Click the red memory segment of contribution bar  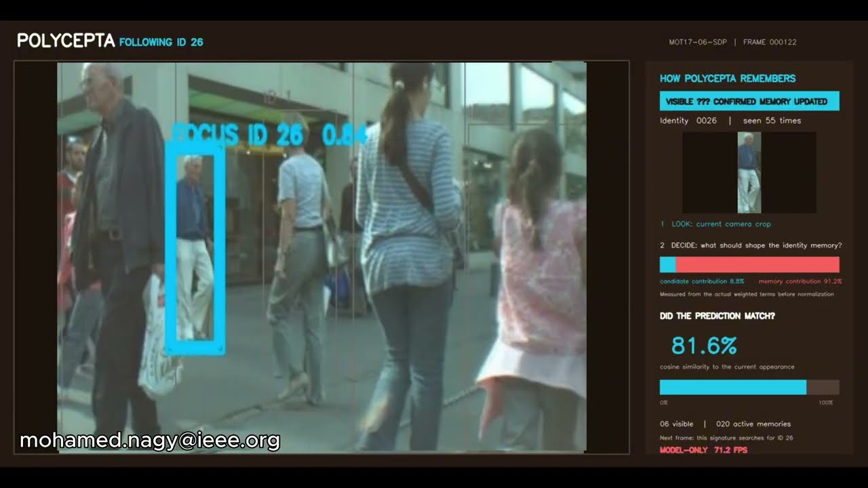[757, 264]
